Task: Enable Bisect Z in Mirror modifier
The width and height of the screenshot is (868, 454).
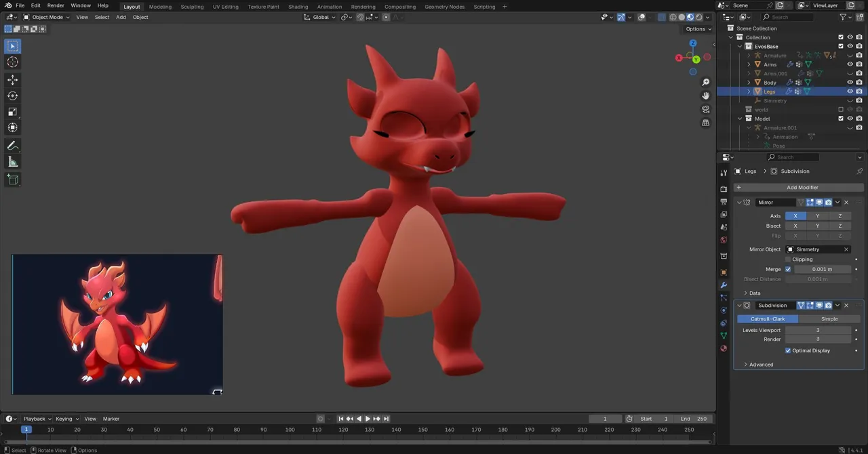Action: pyautogui.click(x=840, y=226)
